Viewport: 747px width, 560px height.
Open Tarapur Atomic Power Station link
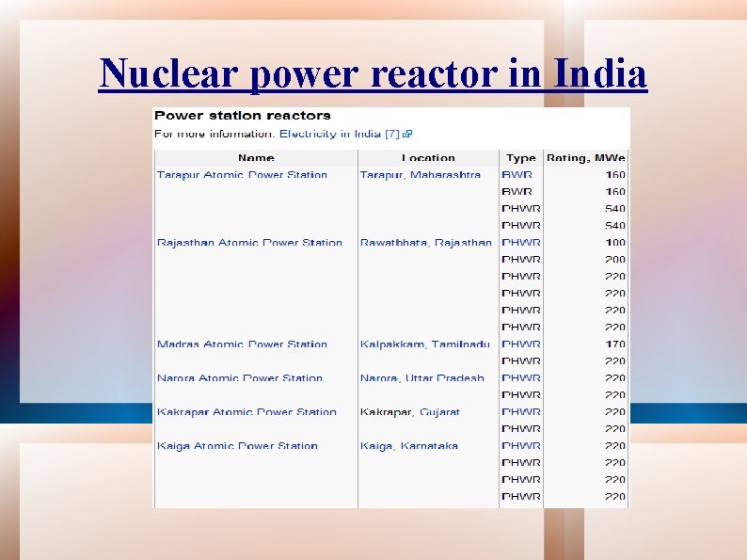(242, 175)
